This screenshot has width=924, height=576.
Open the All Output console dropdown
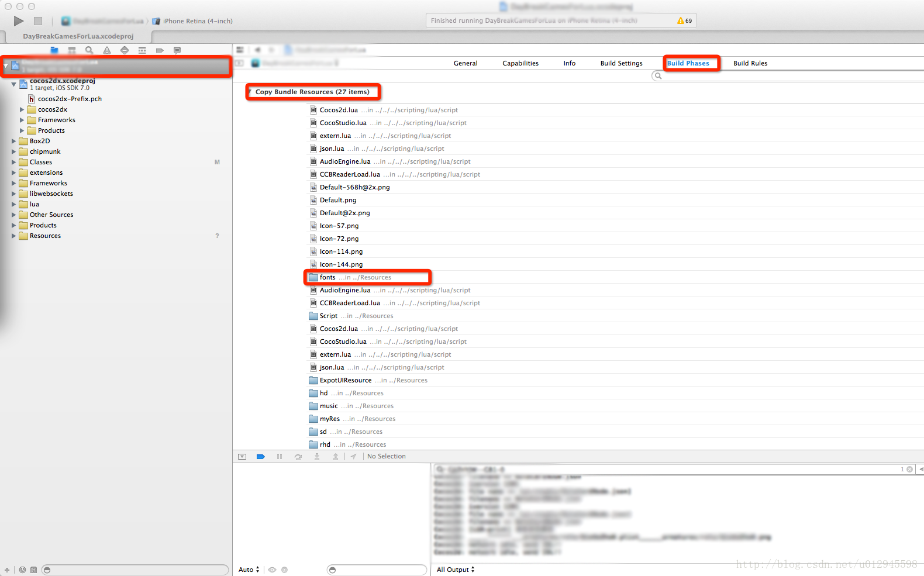pos(456,570)
